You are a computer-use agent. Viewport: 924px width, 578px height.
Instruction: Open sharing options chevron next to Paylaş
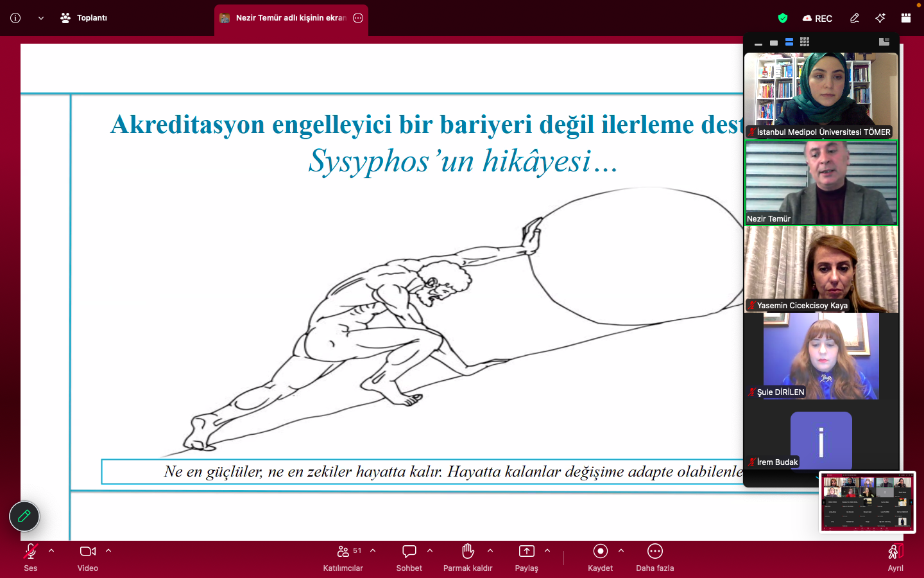tap(547, 551)
